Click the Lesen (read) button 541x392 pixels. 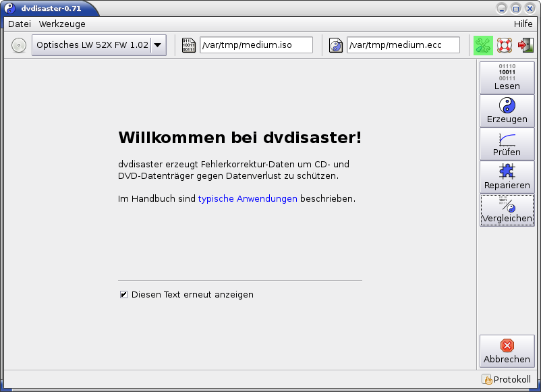tap(507, 78)
